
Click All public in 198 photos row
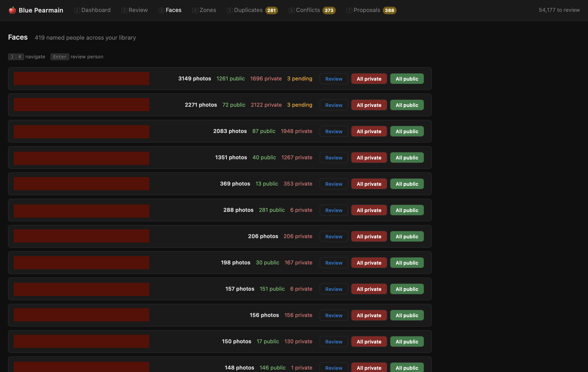pyautogui.click(x=407, y=263)
